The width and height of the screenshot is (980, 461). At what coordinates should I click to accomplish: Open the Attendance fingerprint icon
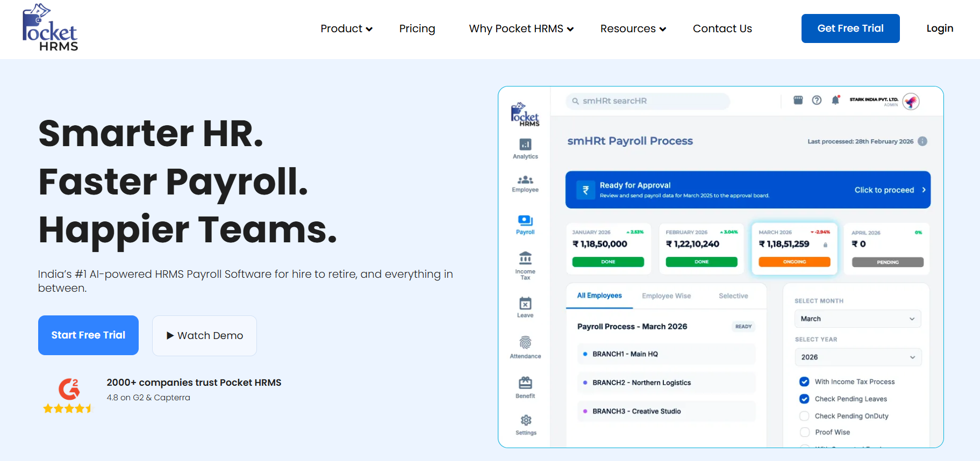[525, 343]
